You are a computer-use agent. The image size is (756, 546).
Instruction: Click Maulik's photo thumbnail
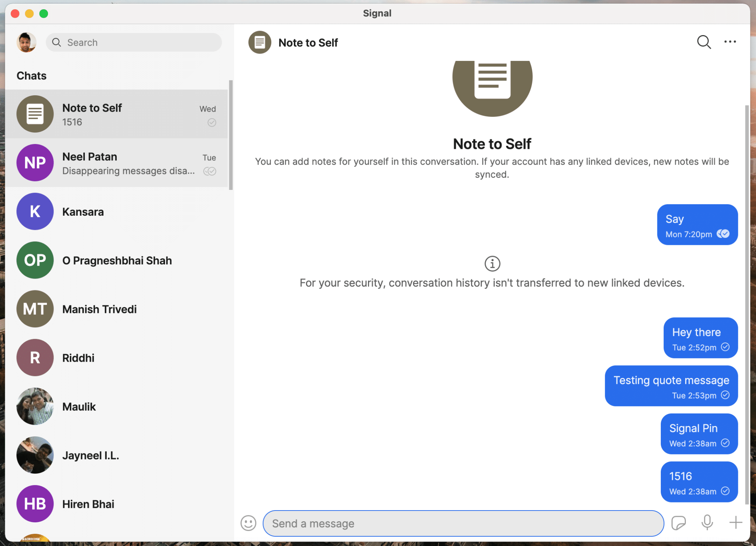point(35,406)
